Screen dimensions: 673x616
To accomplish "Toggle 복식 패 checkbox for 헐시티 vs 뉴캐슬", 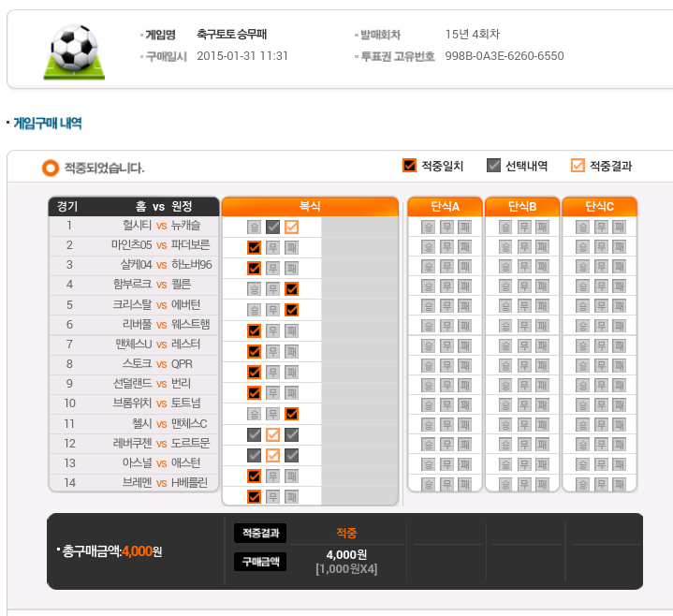I will pyautogui.click(x=291, y=227).
